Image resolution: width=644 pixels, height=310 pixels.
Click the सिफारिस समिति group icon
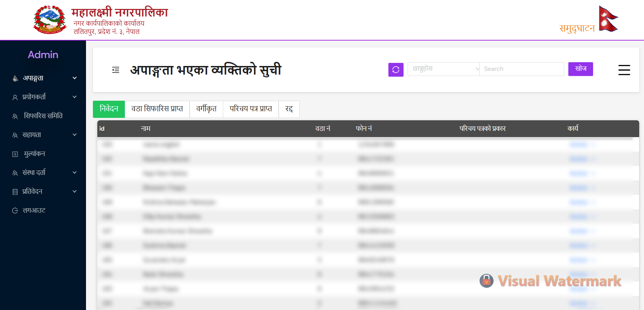point(15,117)
